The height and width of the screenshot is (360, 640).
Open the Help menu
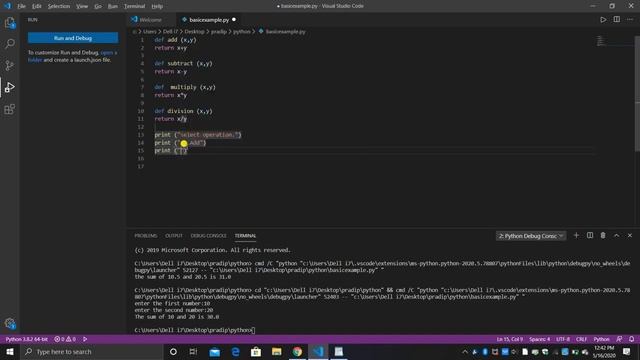pyautogui.click(x=157, y=6)
